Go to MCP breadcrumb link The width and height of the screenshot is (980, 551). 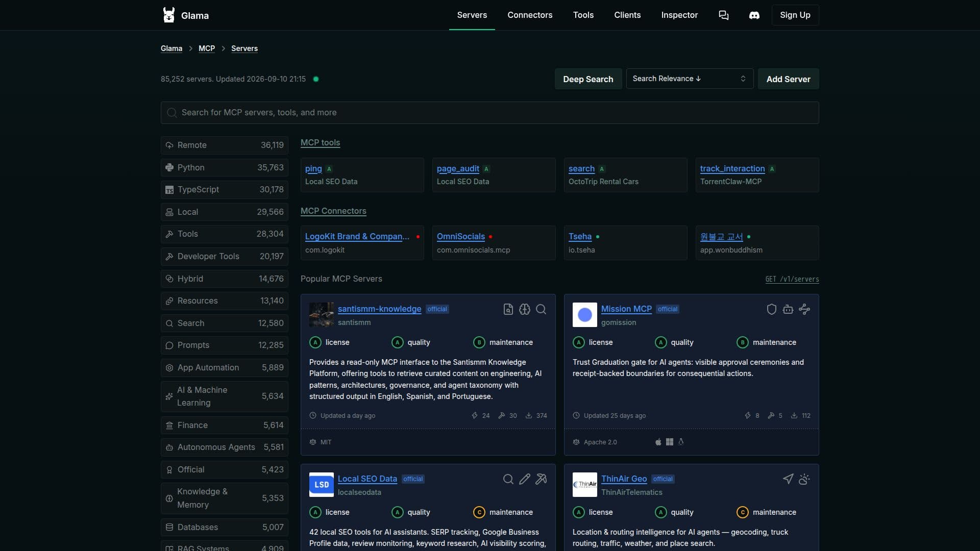(207, 48)
